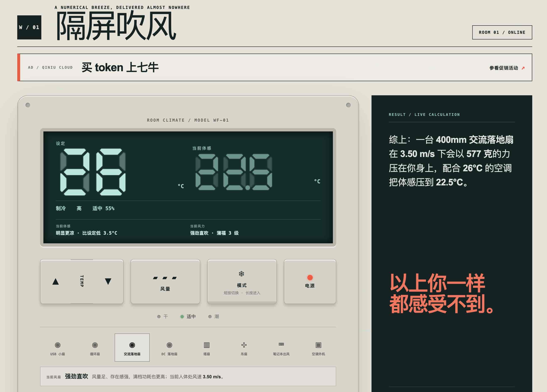Raise temperature with the up triangle
The height and width of the screenshot is (392, 547).
click(56, 281)
